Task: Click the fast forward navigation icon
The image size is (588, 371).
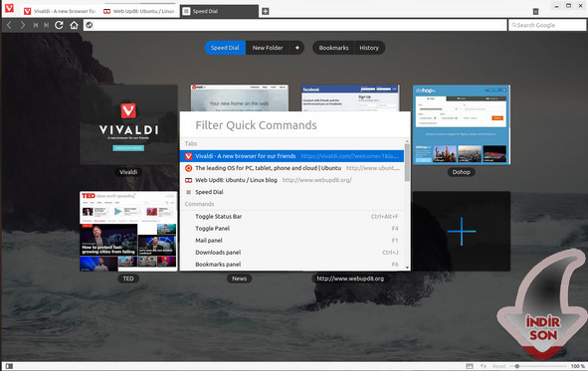Action: pos(46,25)
